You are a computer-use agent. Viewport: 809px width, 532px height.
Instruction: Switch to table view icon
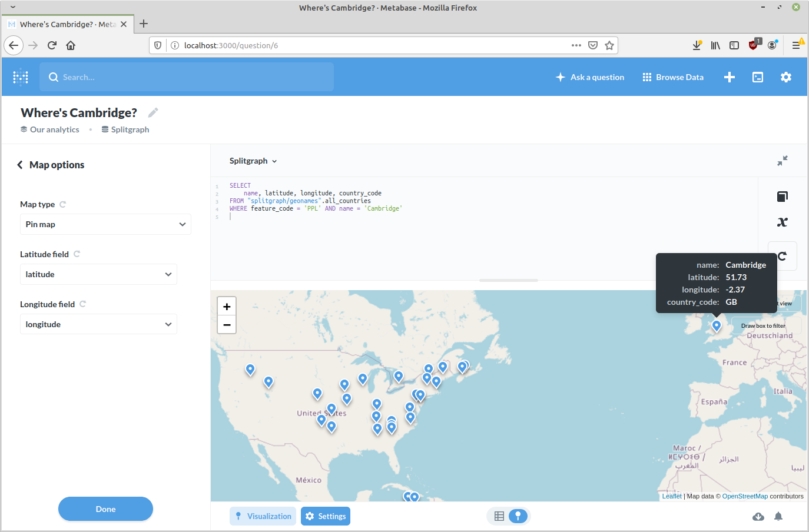pos(499,516)
